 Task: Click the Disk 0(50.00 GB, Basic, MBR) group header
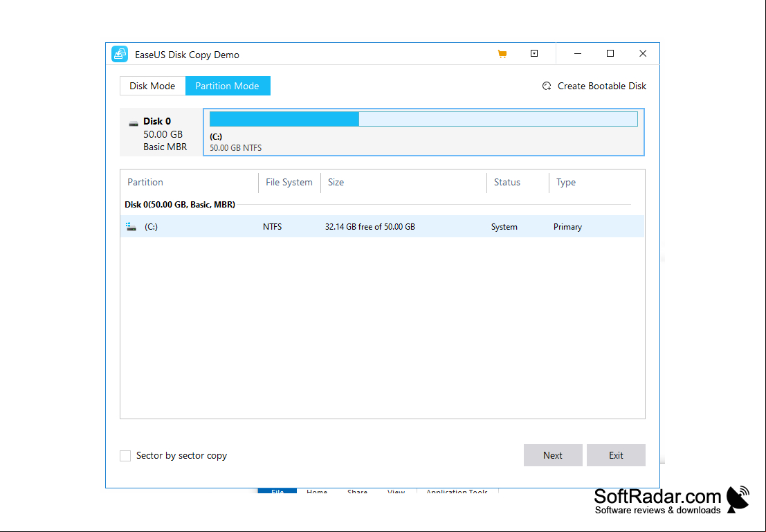pos(180,205)
